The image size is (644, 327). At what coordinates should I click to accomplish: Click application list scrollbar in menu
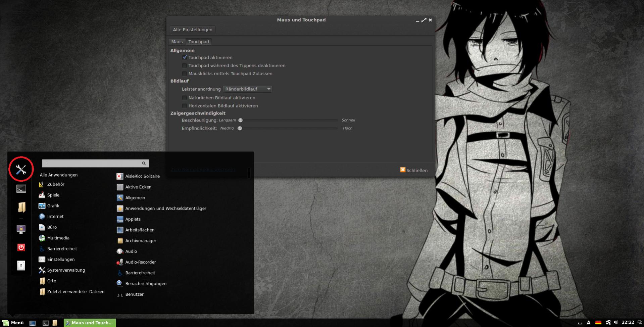tap(249, 173)
